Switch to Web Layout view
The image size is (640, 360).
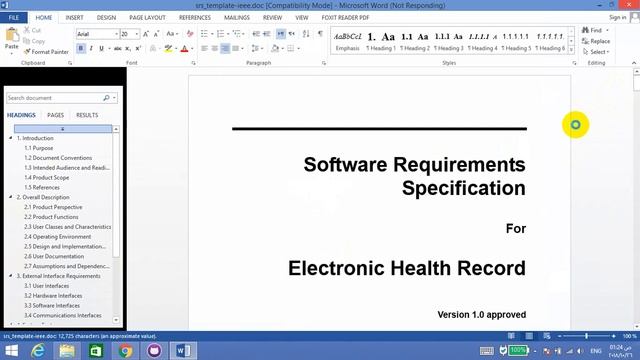click(547, 336)
